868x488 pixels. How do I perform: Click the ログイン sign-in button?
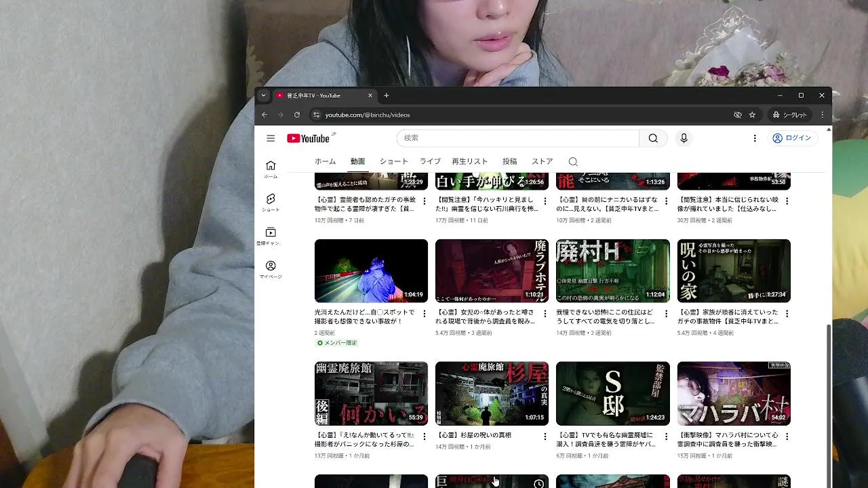[791, 138]
